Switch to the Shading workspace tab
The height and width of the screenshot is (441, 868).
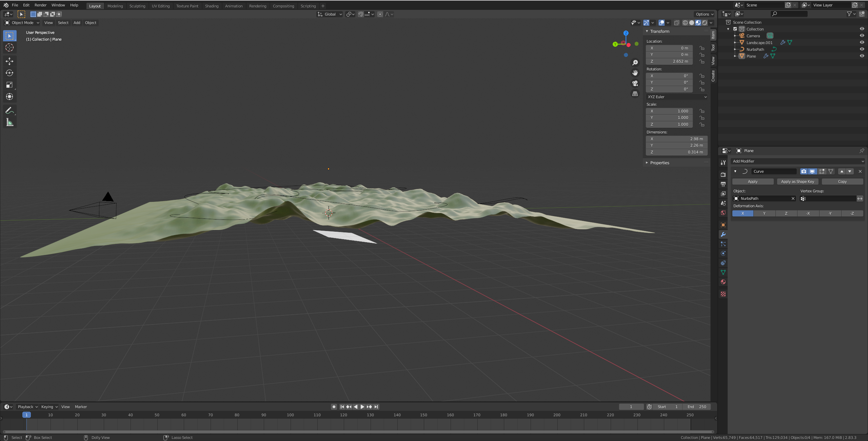212,6
